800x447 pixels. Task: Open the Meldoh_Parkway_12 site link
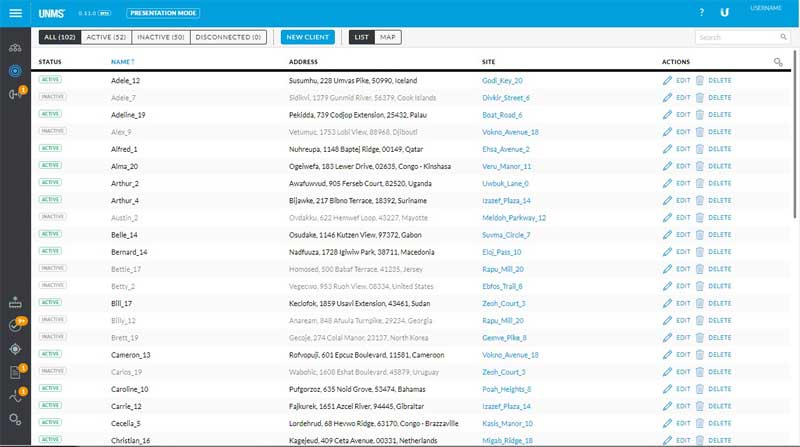click(514, 218)
